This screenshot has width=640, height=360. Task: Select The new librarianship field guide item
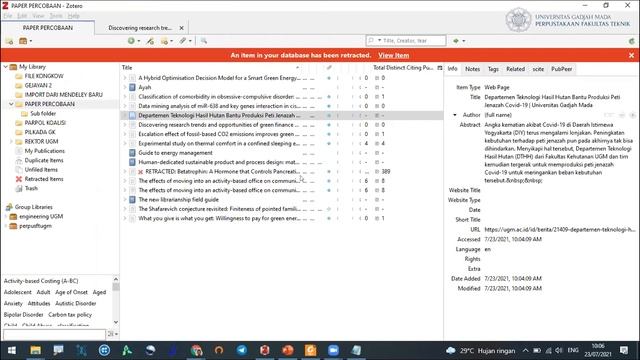[178, 200]
